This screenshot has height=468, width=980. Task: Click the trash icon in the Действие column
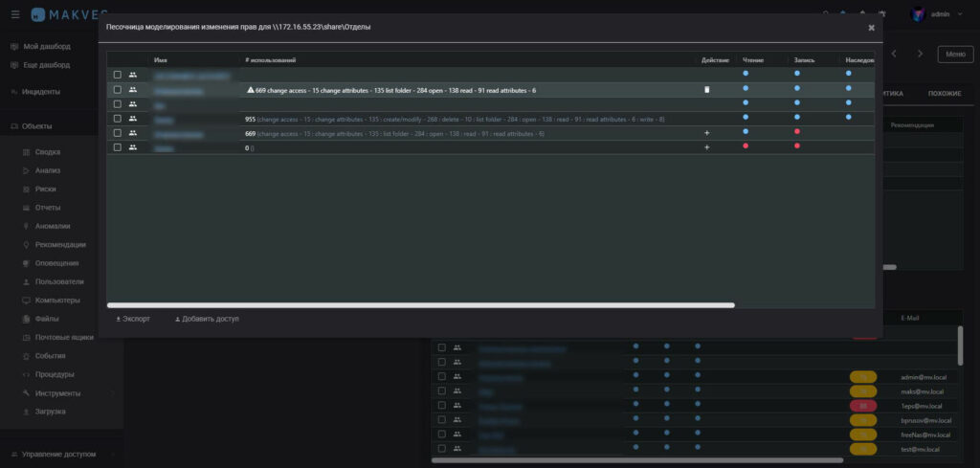pos(707,90)
